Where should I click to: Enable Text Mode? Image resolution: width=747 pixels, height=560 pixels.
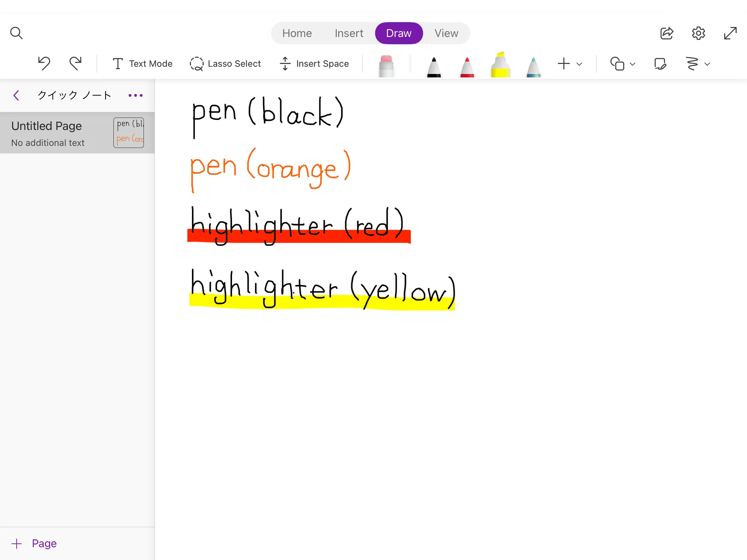click(x=143, y=63)
